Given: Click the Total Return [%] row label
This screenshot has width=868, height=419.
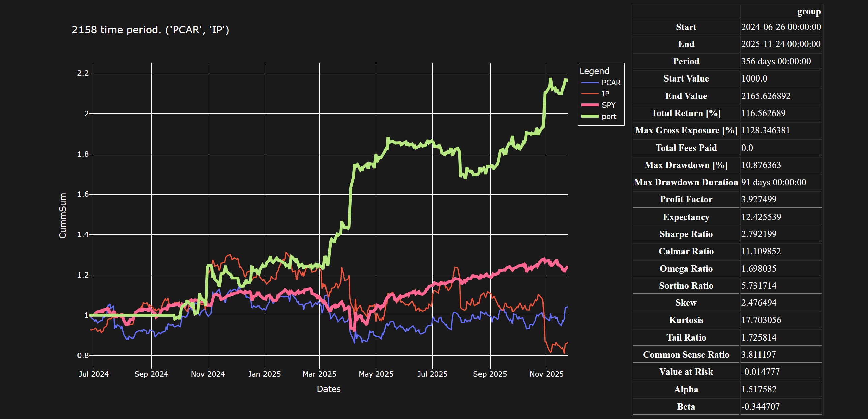Looking at the screenshot, I should (x=686, y=113).
